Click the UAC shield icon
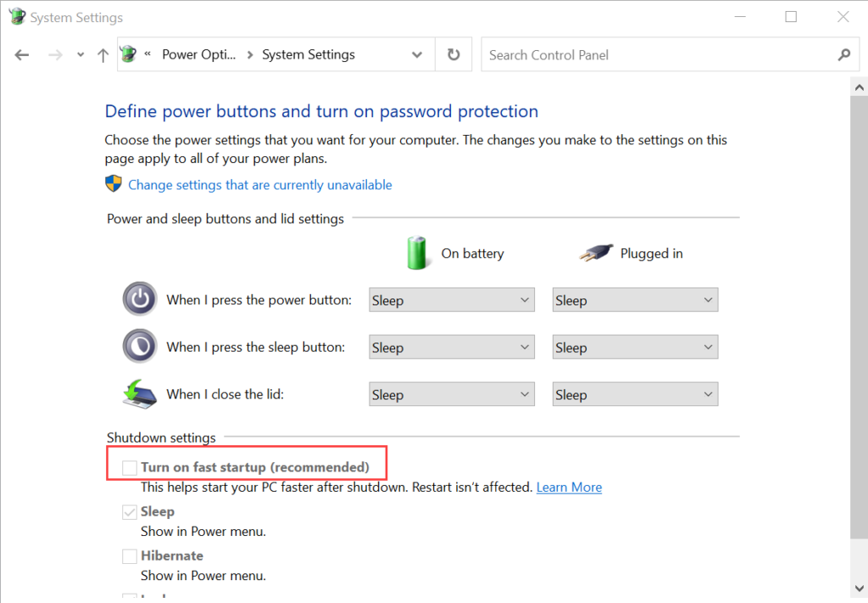Screen dimensions: 868x603 113,183
